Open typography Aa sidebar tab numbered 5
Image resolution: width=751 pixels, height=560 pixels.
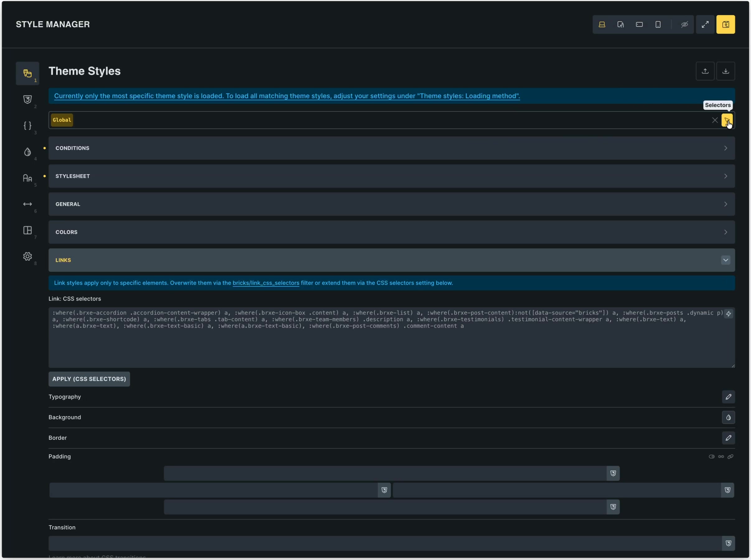27,178
